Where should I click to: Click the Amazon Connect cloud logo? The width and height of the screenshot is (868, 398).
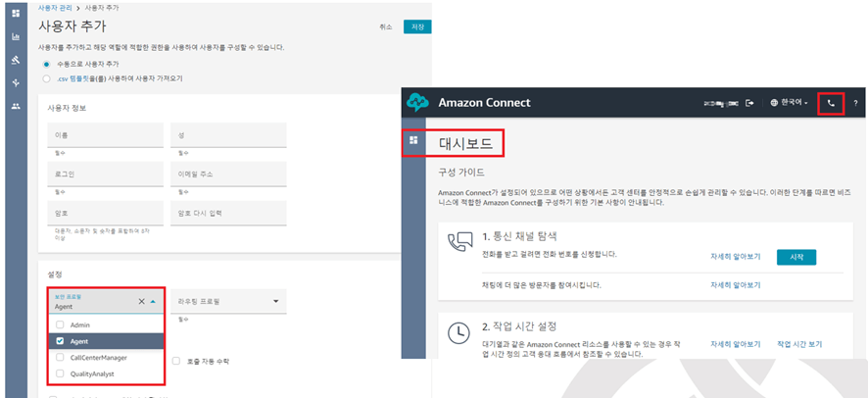(x=417, y=102)
